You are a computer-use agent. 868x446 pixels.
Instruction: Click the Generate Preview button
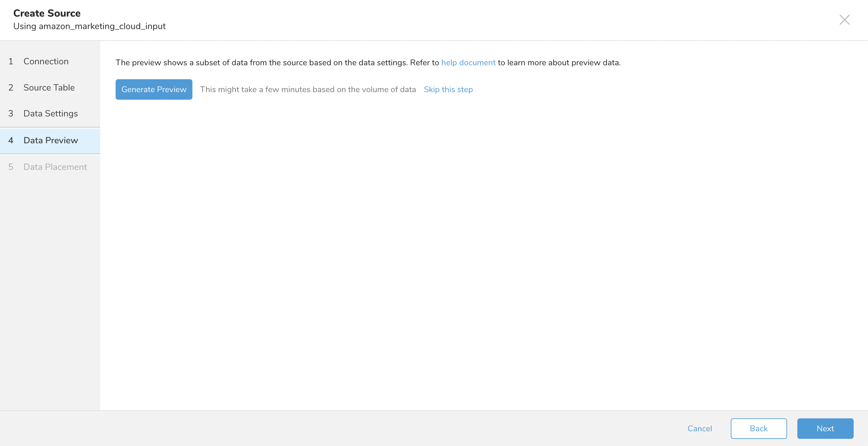[154, 90]
